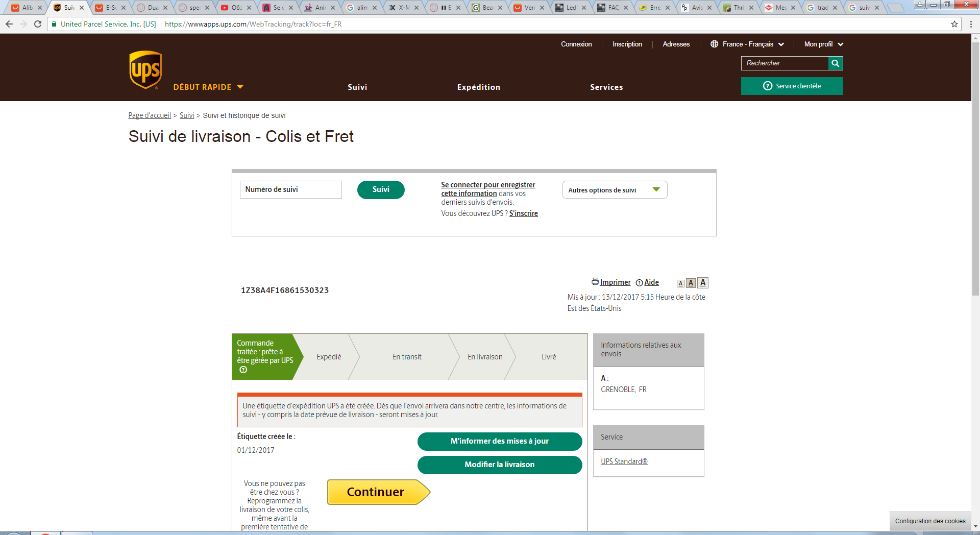Switch to the Led browser tab
Screen dimensions: 980x535
pos(572,8)
